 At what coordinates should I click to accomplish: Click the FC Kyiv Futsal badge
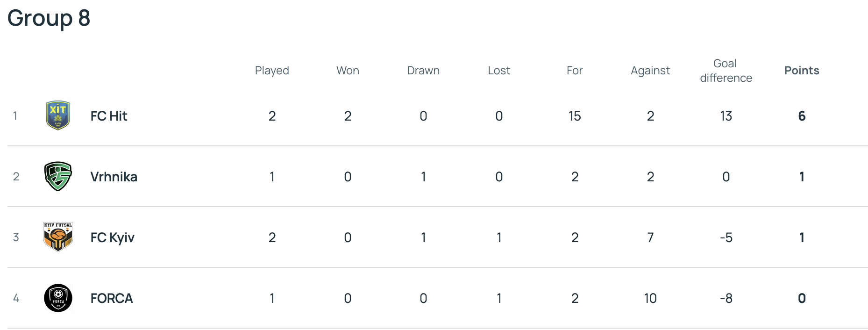point(58,237)
